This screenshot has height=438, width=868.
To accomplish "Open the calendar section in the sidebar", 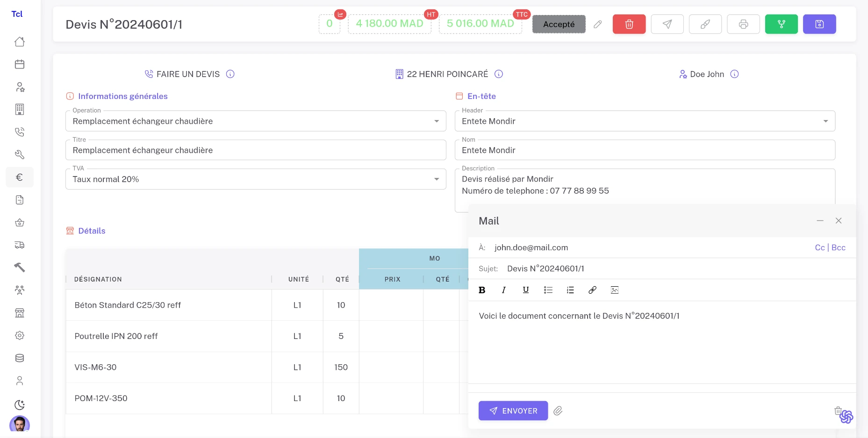I will click(x=19, y=64).
